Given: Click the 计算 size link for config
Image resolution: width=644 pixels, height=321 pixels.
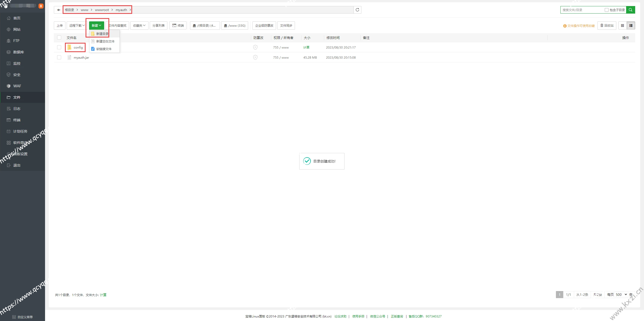Looking at the screenshot, I should 306,47.
